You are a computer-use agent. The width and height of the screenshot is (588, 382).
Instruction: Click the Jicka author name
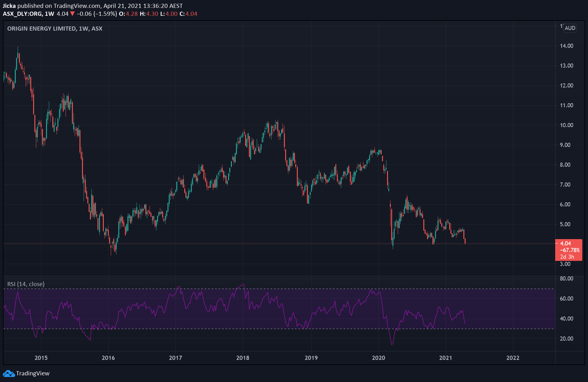tap(9, 6)
